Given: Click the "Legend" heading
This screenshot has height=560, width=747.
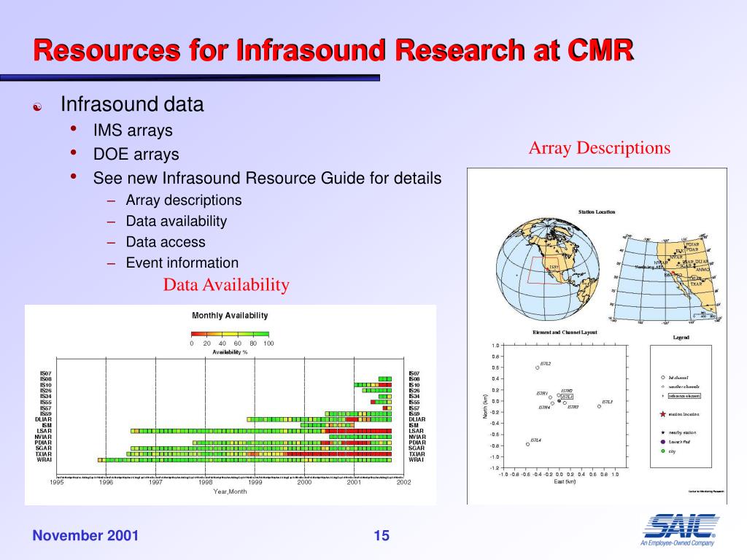Looking at the screenshot, I should [681, 338].
